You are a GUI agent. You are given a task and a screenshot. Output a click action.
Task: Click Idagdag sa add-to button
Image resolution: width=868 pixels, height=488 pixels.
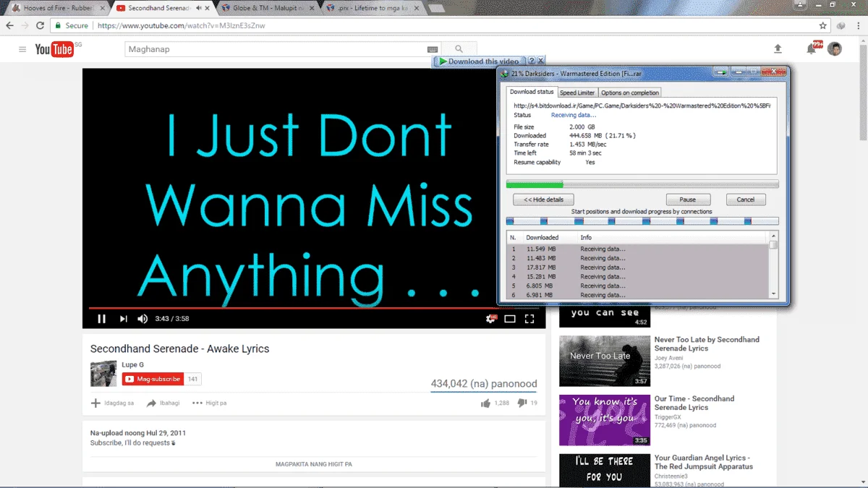coord(112,403)
